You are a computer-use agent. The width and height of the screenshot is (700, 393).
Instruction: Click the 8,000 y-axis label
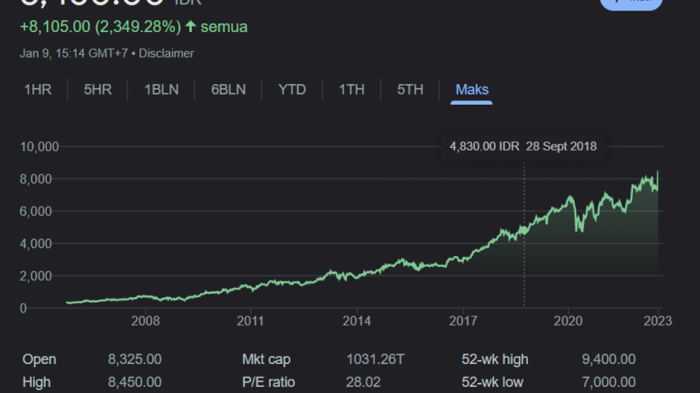click(x=36, y=179)
